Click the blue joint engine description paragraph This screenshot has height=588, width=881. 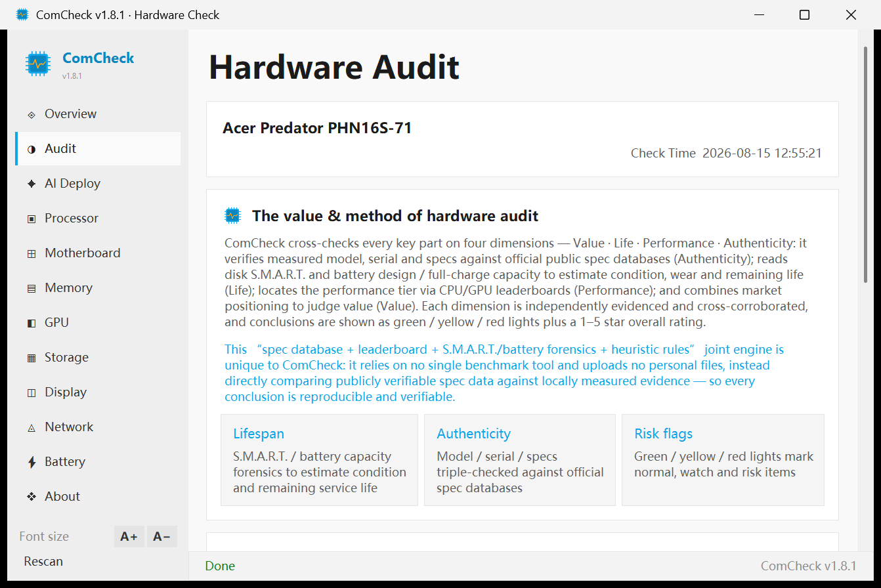pyautogui.click(x=504, y=373)
